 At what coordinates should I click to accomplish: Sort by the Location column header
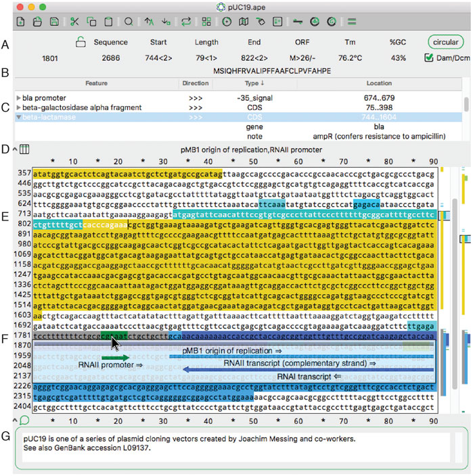point(379,83)
